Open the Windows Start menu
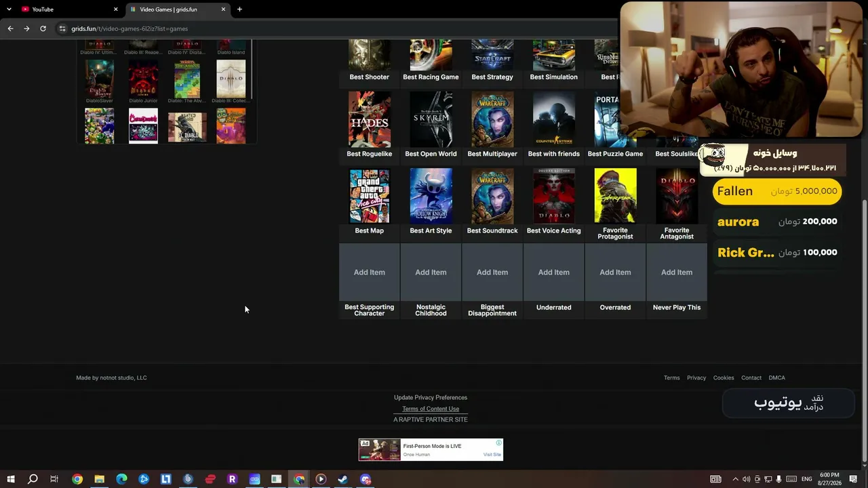868x488 pixels. click(x=11, y=479)
